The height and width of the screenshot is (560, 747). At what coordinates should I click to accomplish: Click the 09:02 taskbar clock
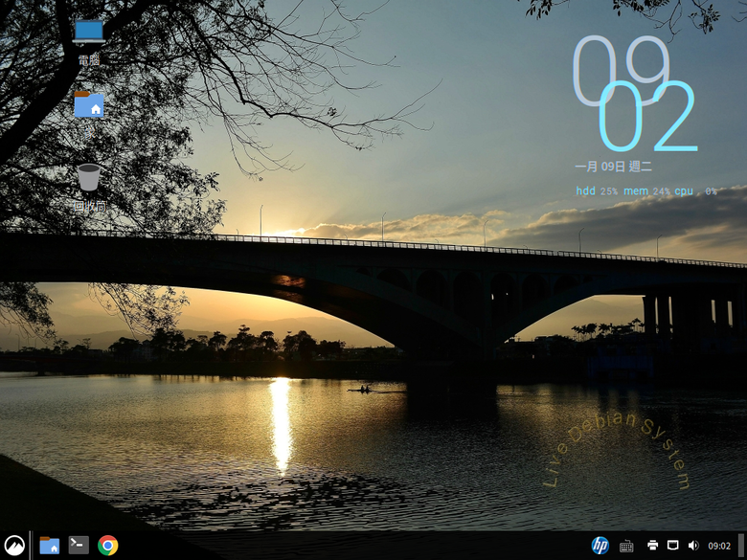point(719,546)
